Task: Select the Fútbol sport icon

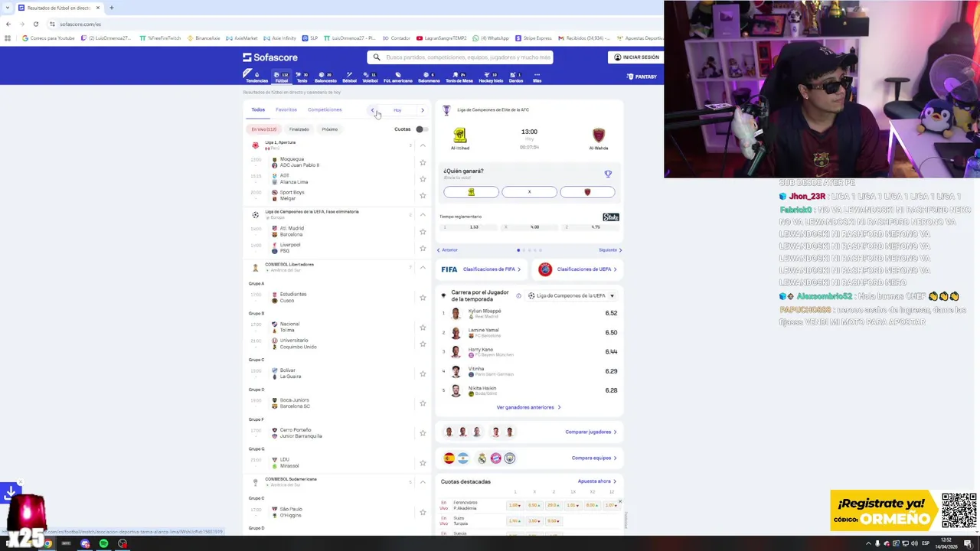Action: (x=281, y=77)
